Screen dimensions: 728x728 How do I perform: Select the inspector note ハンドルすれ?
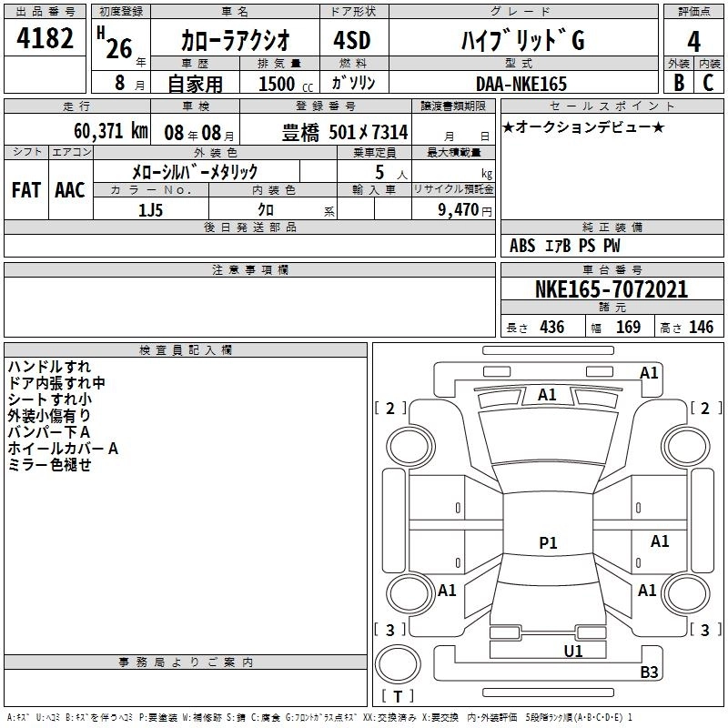pyautogui.click(x=49, y=367)
